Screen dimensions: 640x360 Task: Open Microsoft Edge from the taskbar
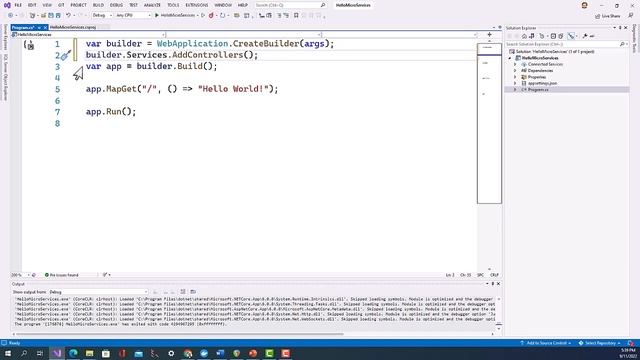pos(73,353)
